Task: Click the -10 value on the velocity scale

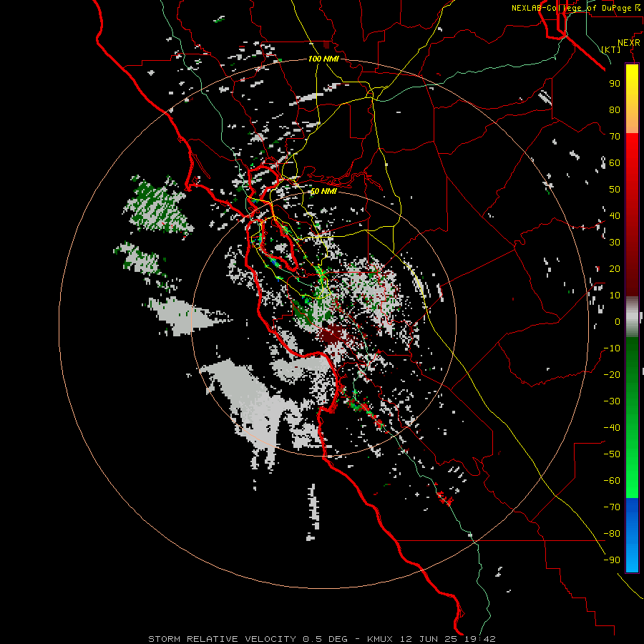Action: (x=612, y=348)
